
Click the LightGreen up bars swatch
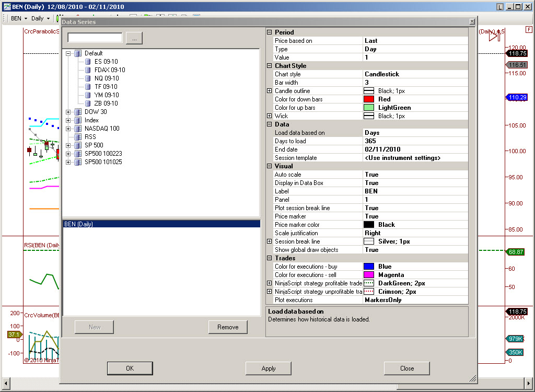coord(369,108)
